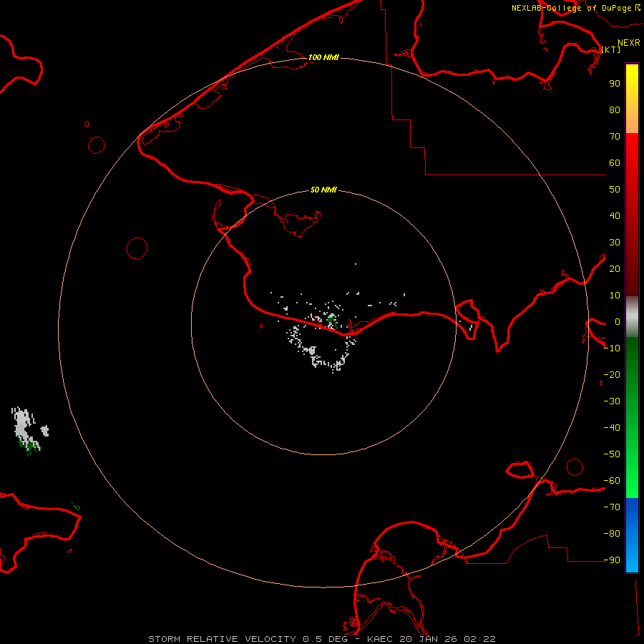This screenshot has height=644, width=644.
Task: Click the 0 value on velocity scale
Action: coord(618,321)
